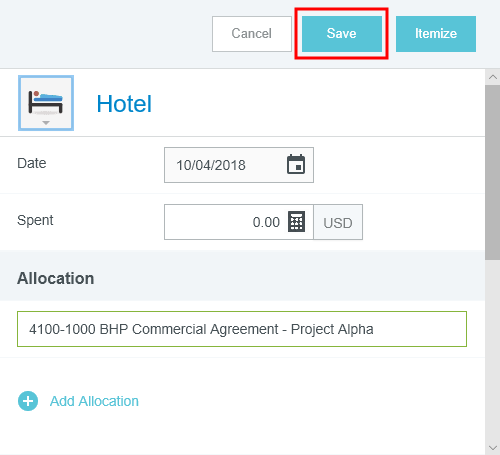Click the Date label

(x=32, y=163)
